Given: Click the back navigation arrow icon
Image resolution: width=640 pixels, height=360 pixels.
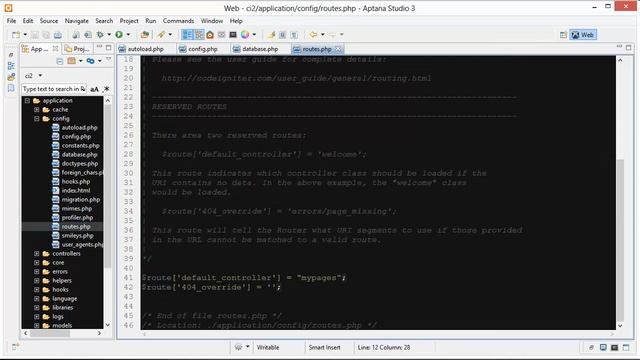Looking at the screenshot, I should (x=313, y=35).
